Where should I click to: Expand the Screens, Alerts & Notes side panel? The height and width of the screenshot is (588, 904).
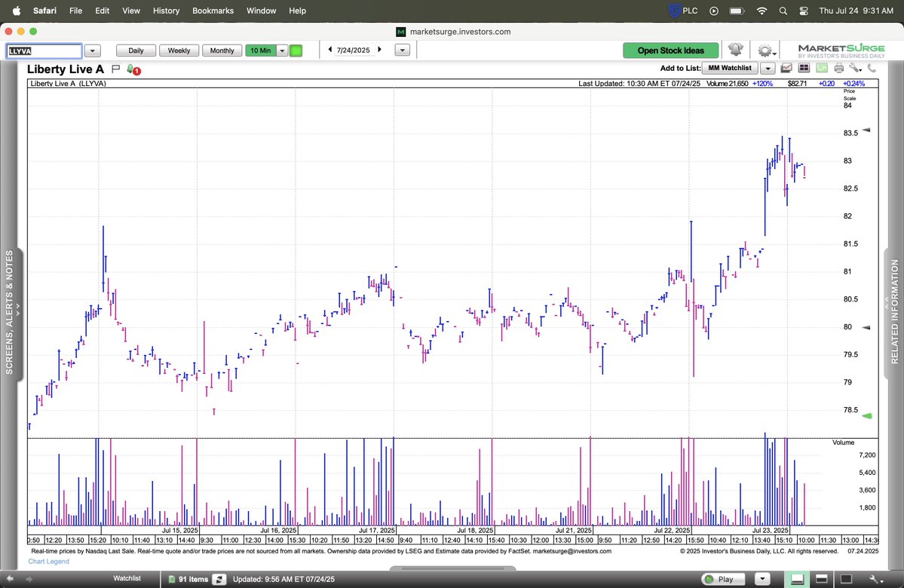11,313
